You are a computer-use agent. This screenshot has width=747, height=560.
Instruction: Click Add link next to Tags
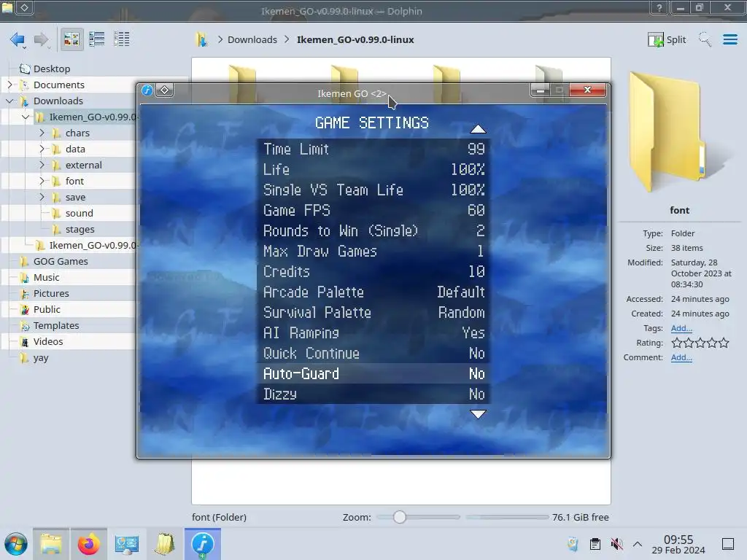(681, 328)
